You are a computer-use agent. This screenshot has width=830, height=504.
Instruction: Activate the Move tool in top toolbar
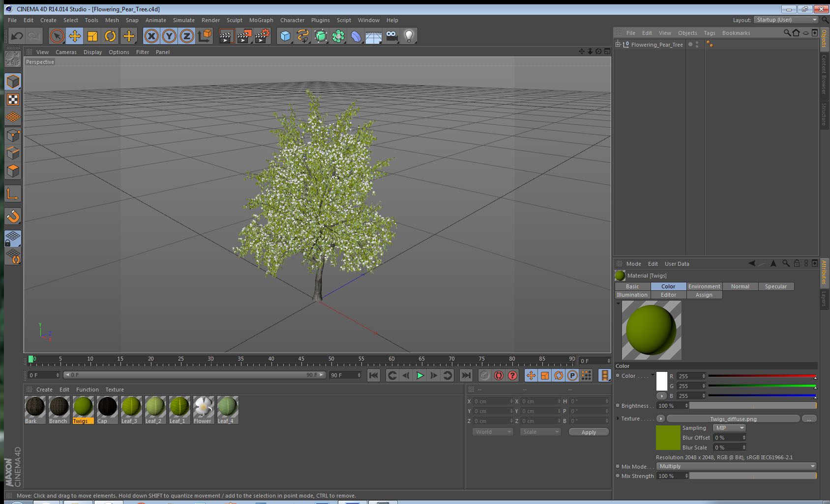coord(75,36)
